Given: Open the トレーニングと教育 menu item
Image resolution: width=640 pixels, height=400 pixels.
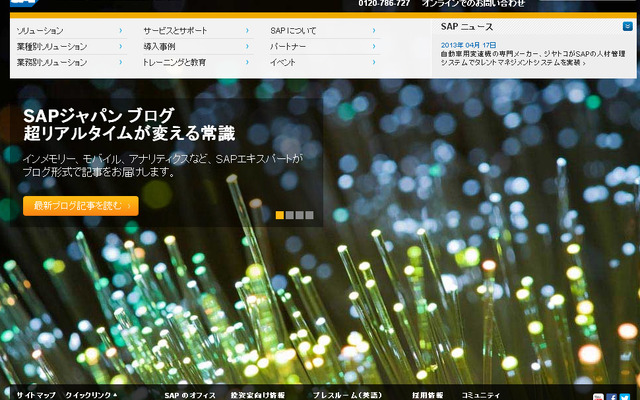Looking at the screenshot, I should pos(174,62).
